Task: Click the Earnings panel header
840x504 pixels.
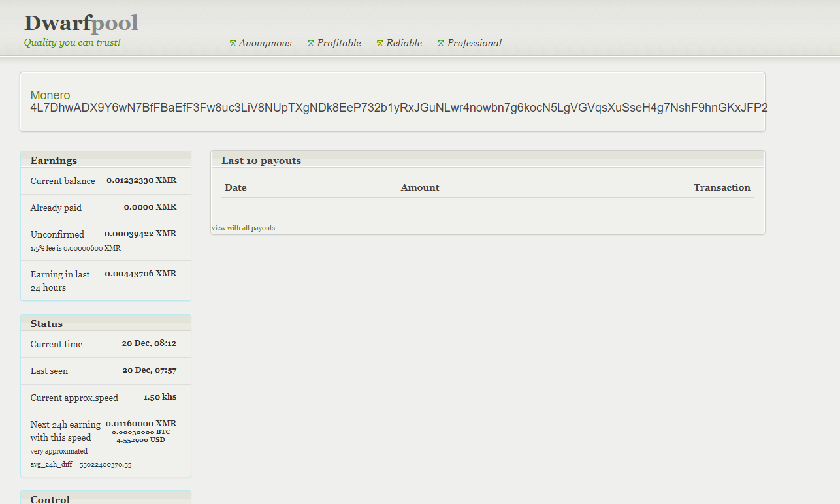Action: click(54, 161)
